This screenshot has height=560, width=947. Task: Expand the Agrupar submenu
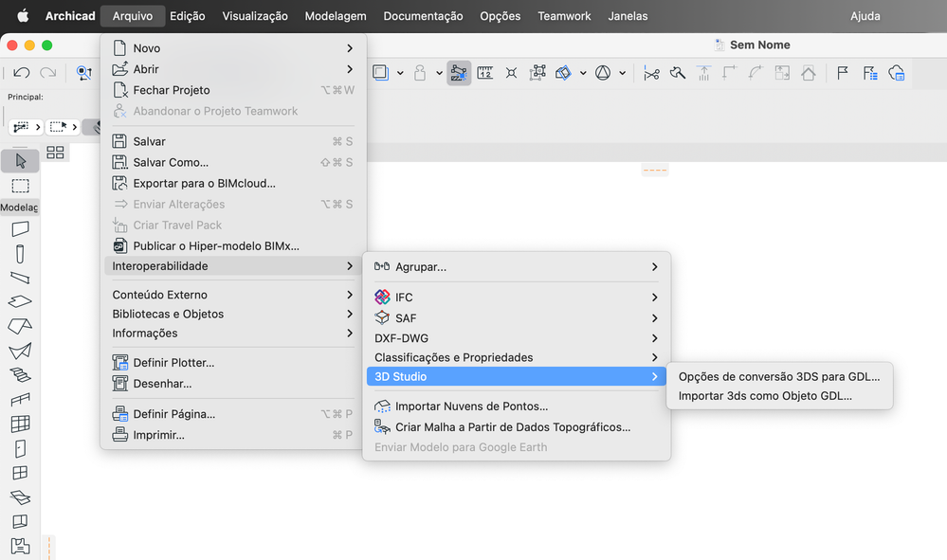(x=517, y=267)
